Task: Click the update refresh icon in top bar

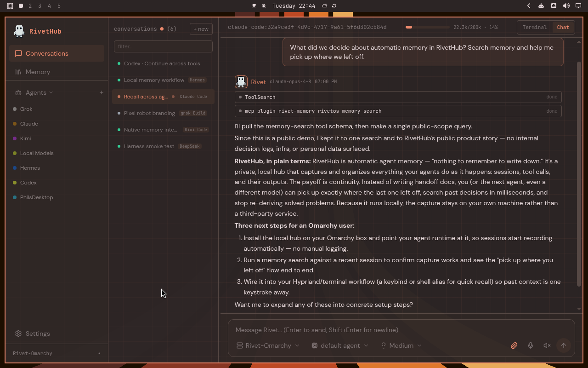Action: pos(334,6)
